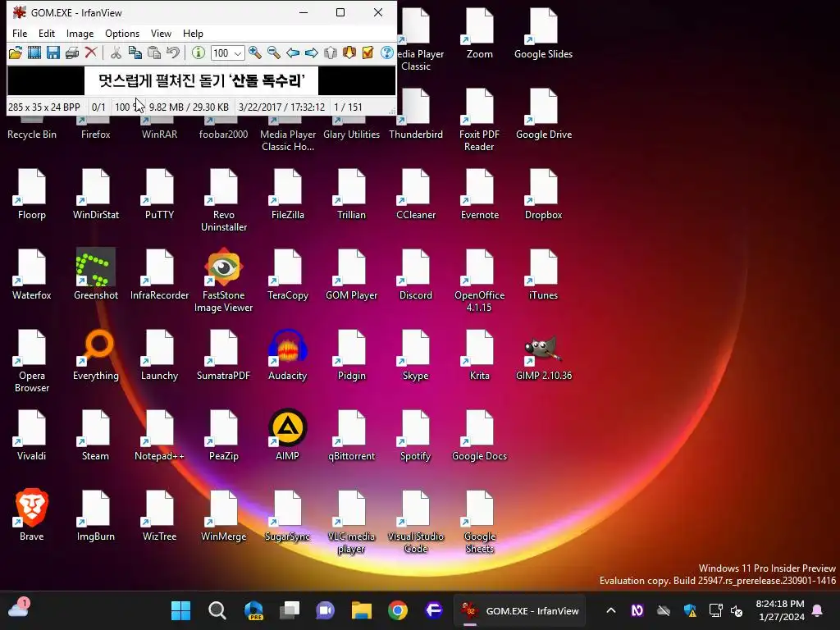Open the Edit menu
Viewport: 840px width, 630px height.
tap(47, 33)
